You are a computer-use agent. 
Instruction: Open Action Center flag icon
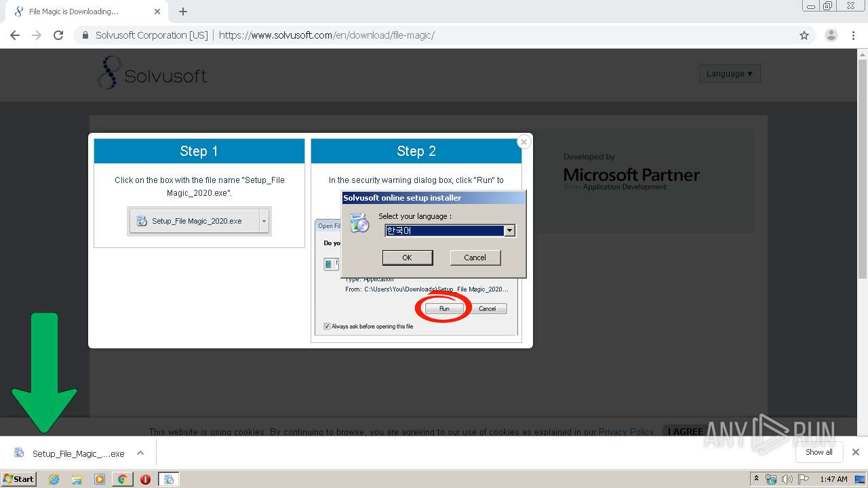pyautogui.click(x=804, y=479)
